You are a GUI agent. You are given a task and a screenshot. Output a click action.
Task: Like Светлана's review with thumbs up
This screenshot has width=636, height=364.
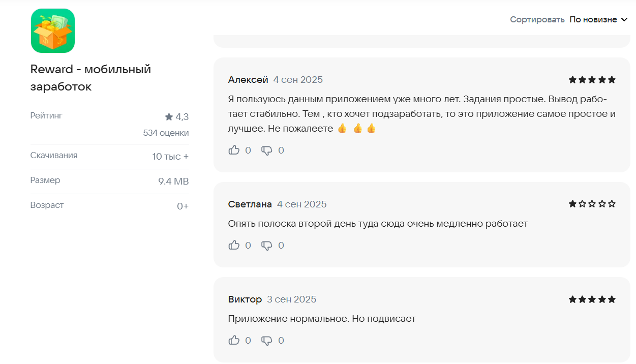[x=234, y=246]
